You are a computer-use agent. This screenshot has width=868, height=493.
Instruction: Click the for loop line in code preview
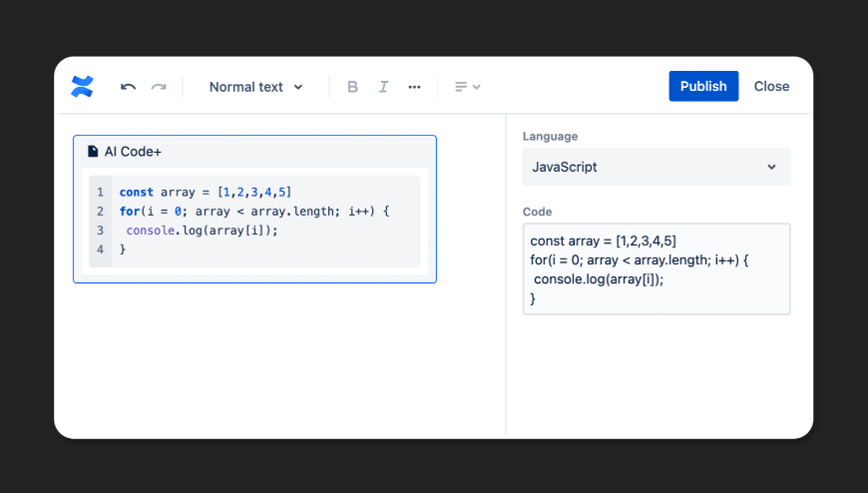[253, 211]
